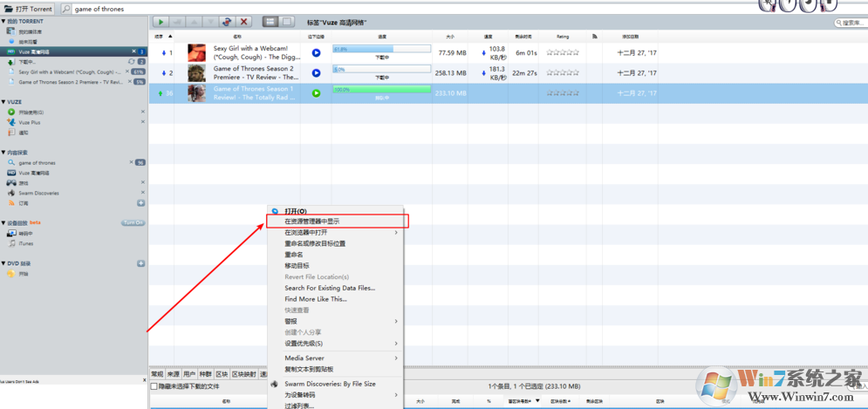Click the red X remove torrent icon
This screenshot has height=409, width=868.
(244, 22)
